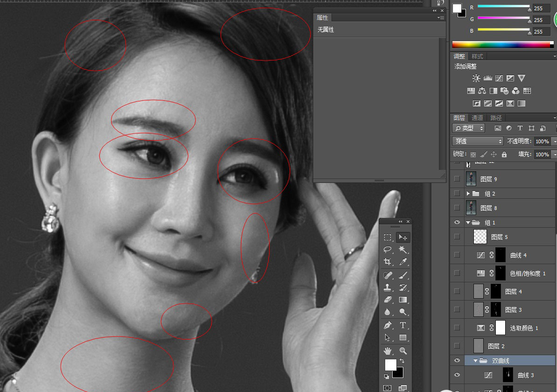Viewport: 557px width, 392px height.
Task: Select the Move tool in toolbox
Action: [403, 237]
